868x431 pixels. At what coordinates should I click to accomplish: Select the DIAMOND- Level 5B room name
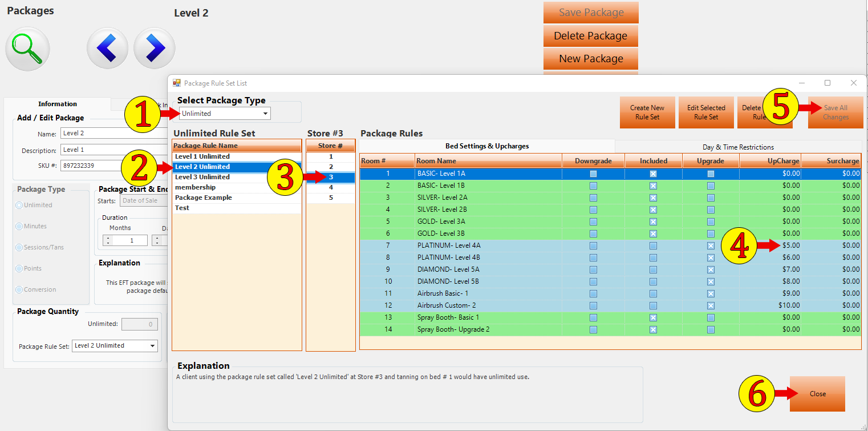coord(448,281)
